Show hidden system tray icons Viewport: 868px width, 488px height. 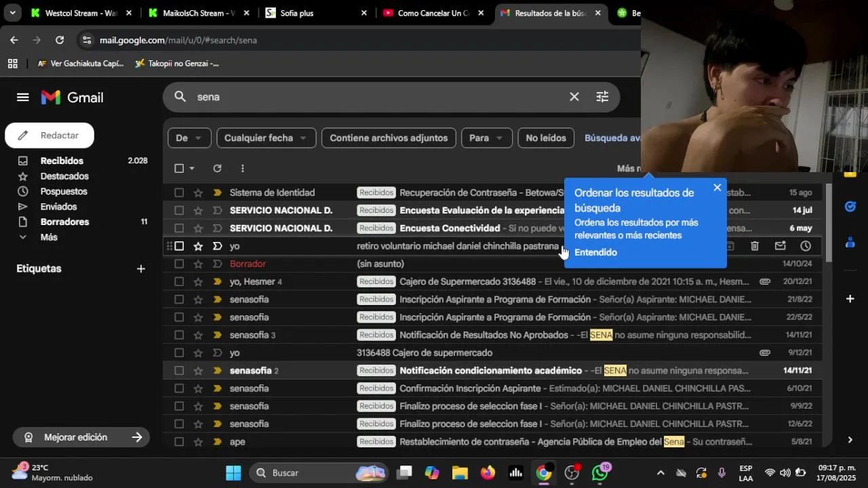660,472
